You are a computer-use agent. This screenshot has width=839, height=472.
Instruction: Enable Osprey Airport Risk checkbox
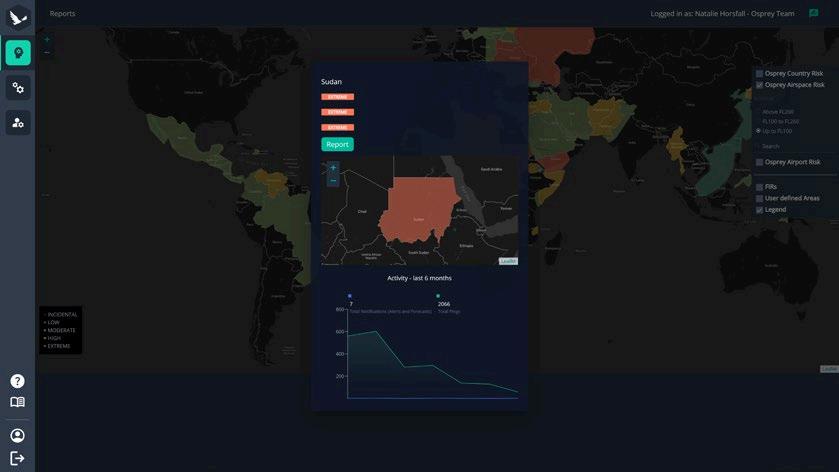click(x=759, y=162)
